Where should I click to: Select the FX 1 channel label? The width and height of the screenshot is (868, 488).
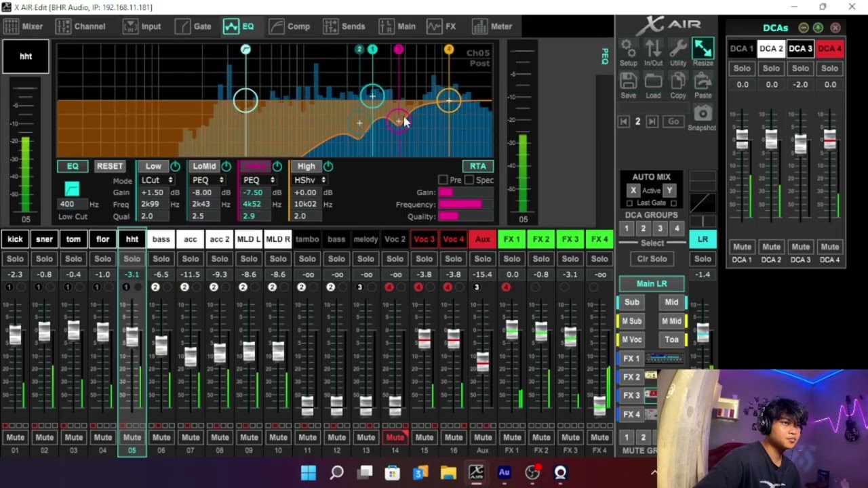click(x=511, y=239)
